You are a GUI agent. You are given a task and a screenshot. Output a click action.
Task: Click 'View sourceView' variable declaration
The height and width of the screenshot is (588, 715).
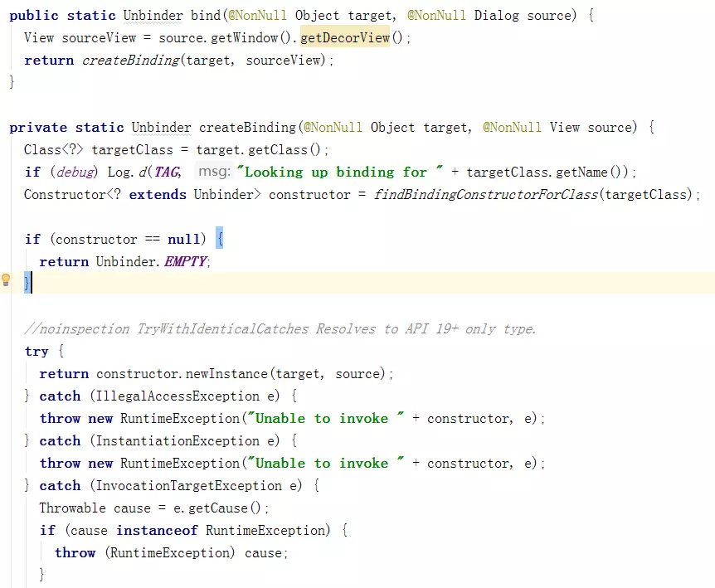click(x=80, y=38)
